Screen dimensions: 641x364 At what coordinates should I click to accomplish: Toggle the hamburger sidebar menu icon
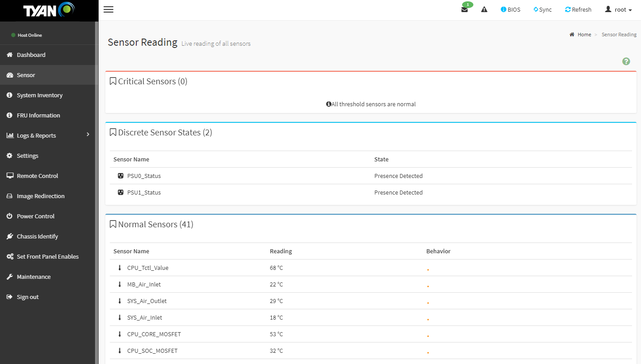(x=108, y=9)
